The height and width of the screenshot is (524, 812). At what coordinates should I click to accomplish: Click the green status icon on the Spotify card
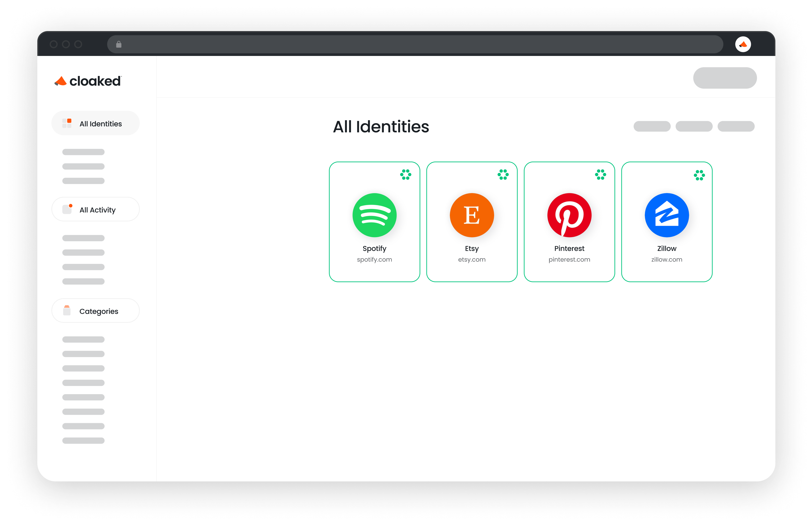click(405, 175)
